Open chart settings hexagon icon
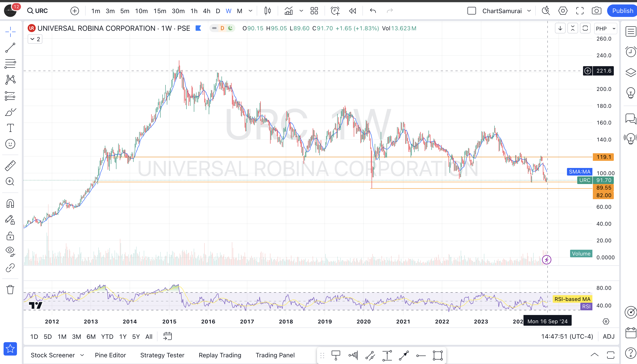Viewport: 637px width, 364px height. (563, 11)
